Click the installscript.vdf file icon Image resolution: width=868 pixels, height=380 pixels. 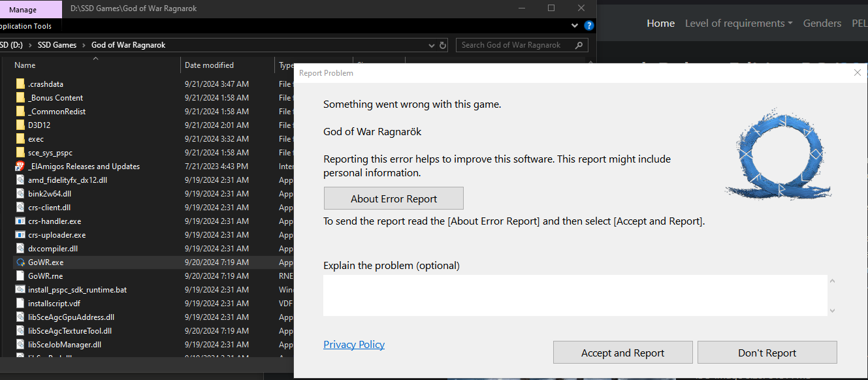coord(20,304)
